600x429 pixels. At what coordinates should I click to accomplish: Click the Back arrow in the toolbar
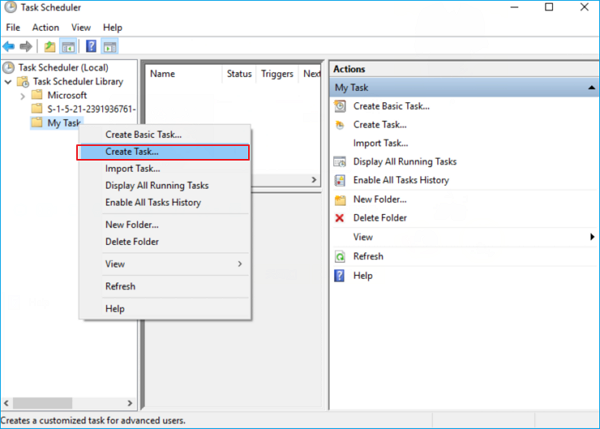pyautogui.click(x=10, y=47)
